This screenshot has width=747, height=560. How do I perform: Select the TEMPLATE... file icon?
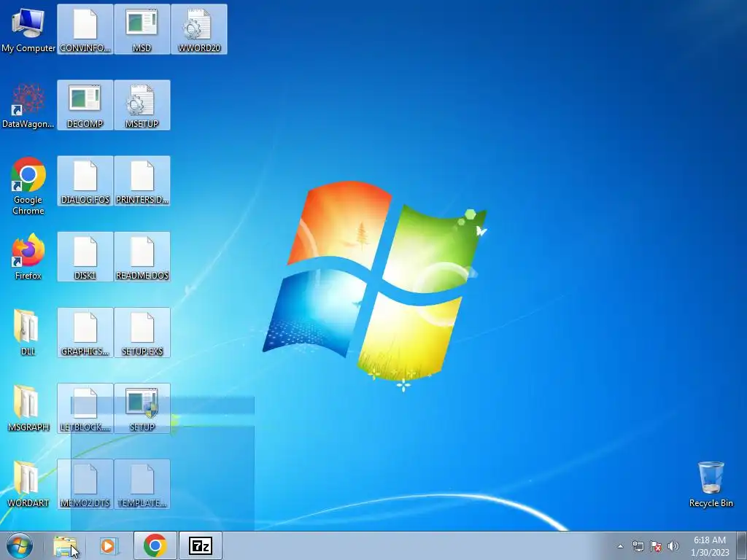pyautogui.click(x=142, y=484)
